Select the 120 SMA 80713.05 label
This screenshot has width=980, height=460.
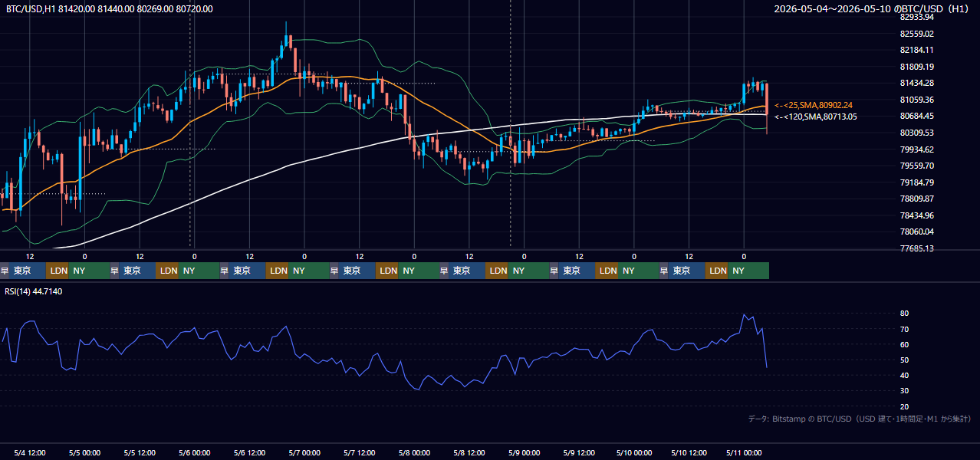click(816, 117)
